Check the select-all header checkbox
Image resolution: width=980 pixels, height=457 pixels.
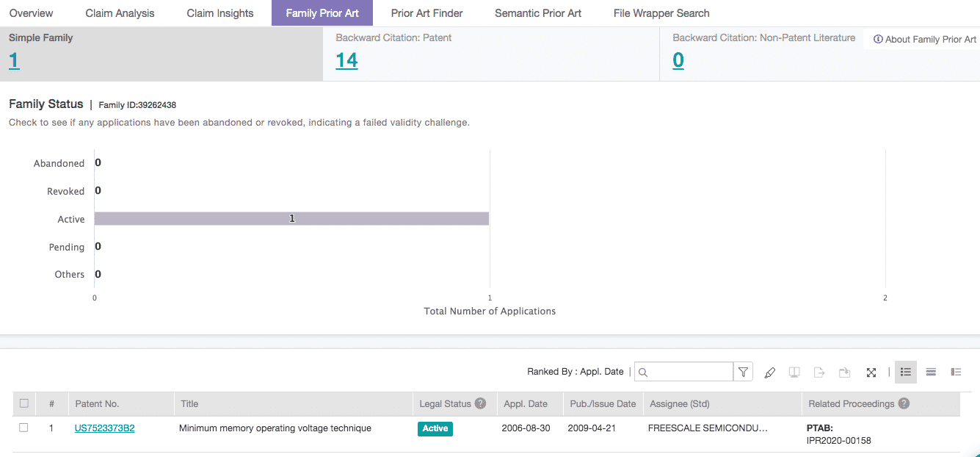[x=24, y=403]
